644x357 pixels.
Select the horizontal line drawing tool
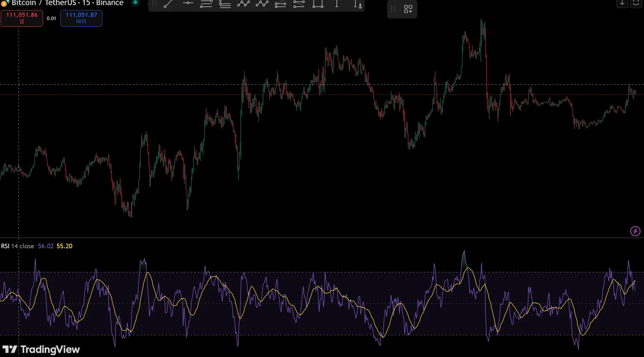click(188, 3)
